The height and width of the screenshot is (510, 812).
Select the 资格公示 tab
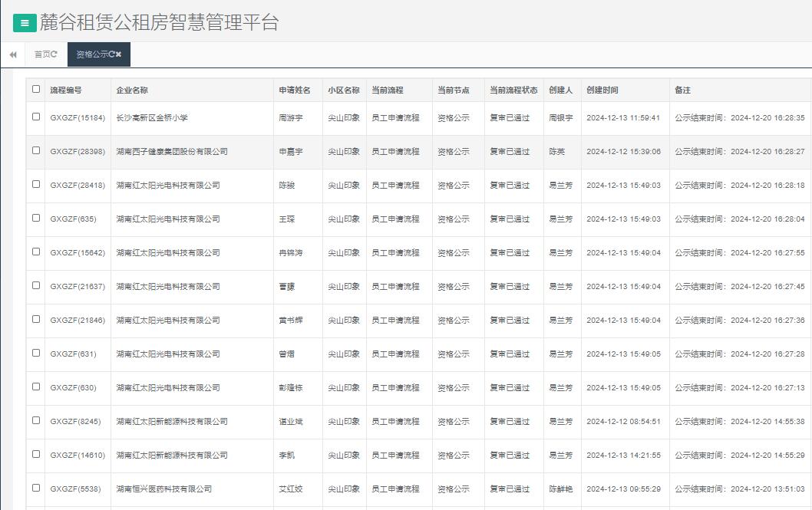point(91,54)
